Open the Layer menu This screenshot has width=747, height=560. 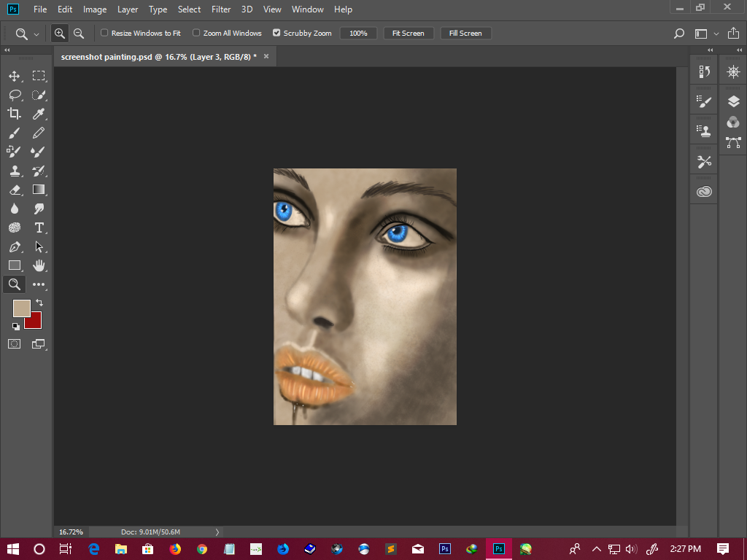(128, 9)
